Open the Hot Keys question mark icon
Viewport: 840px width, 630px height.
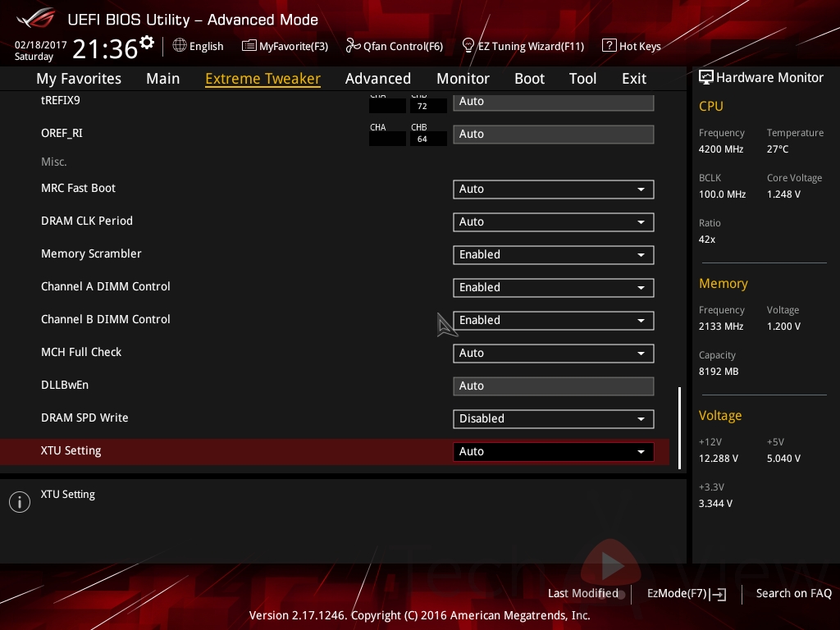(x=609, y=46)
